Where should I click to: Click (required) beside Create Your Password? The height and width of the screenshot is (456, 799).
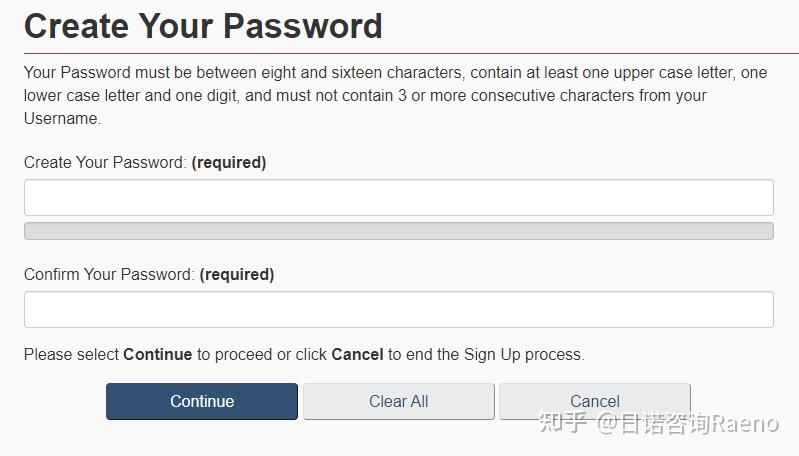[x=229, y=162]
